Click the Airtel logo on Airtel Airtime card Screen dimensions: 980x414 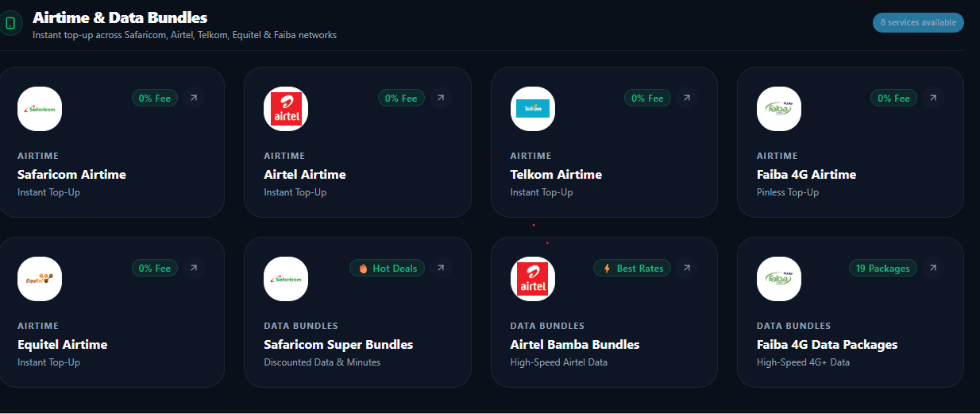coord(286,109)
